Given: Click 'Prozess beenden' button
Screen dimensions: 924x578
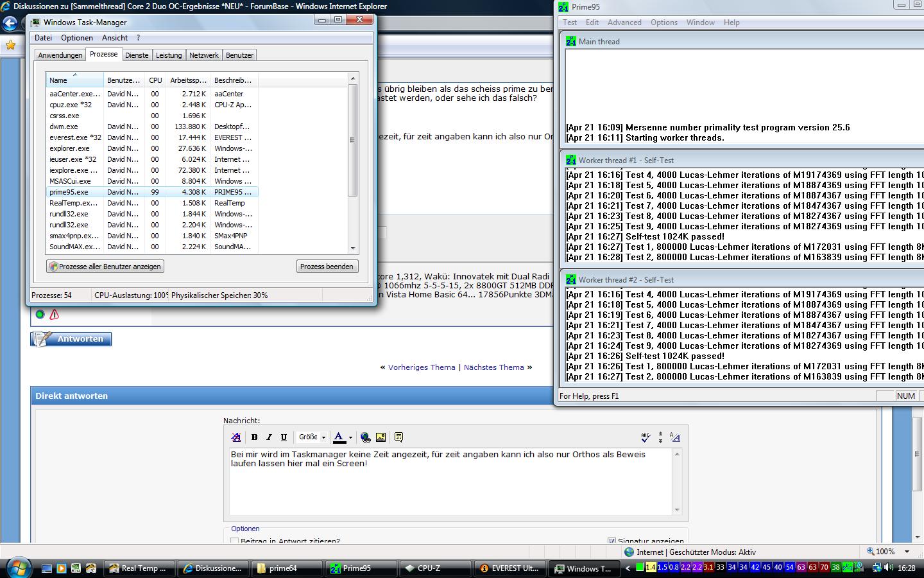Looking at the screenshot, I should (327, 267).
